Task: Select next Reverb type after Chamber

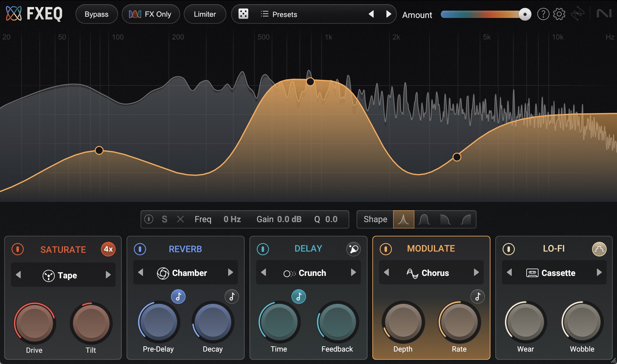Action: (231, 272)
